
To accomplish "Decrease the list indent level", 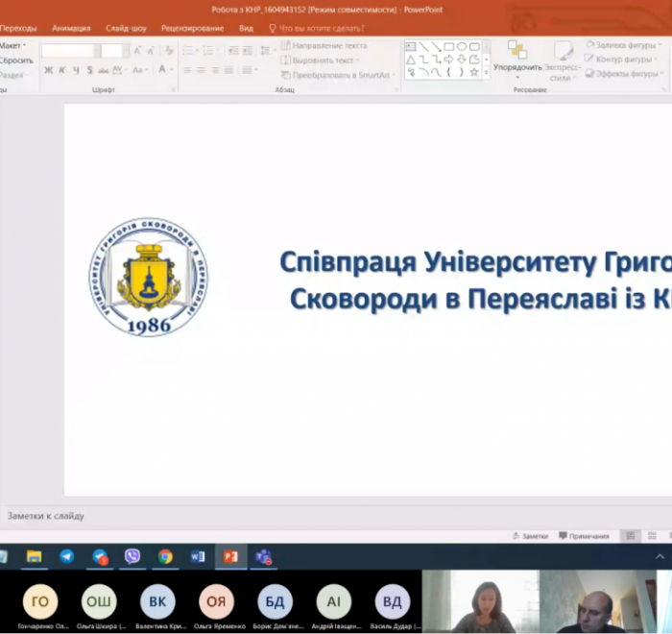I will (x=233, y=51).
